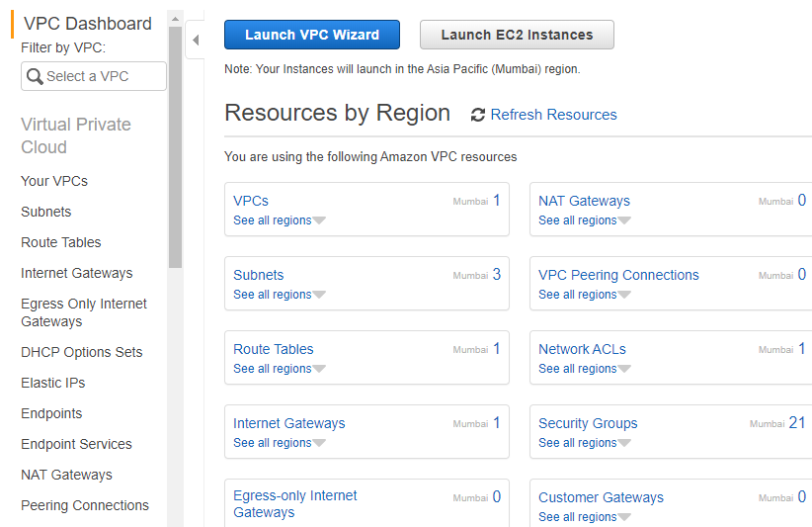Expand See all regions under VPC Peering Connections
This screenshot has height=527, width=812.
click(585, 295)
